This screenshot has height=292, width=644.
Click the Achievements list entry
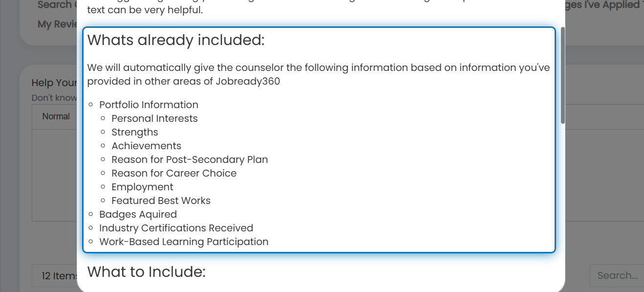(x=146, y=146)
